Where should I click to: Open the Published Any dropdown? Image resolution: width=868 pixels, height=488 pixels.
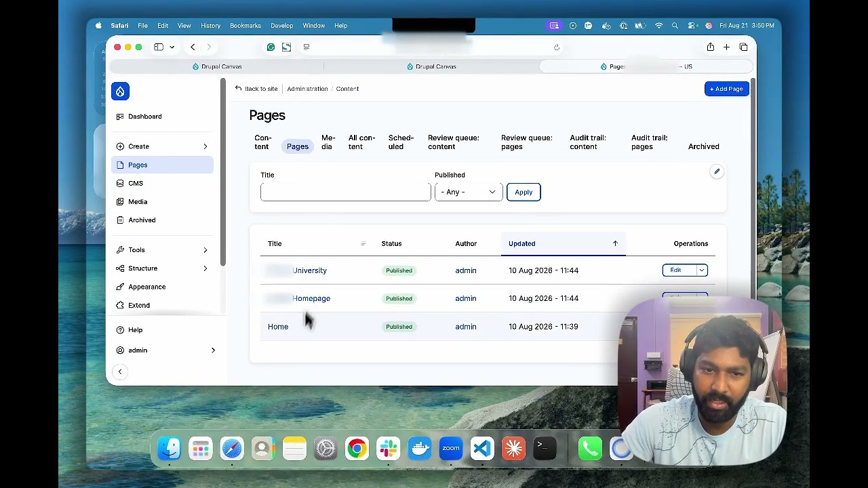pos(469,192)
